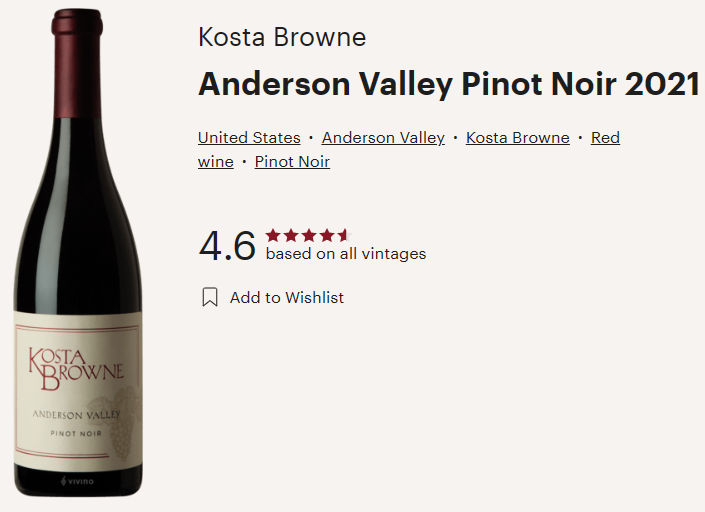Click the half-filled fifth rating star
The image size is (705, 512).
point(343,235)
